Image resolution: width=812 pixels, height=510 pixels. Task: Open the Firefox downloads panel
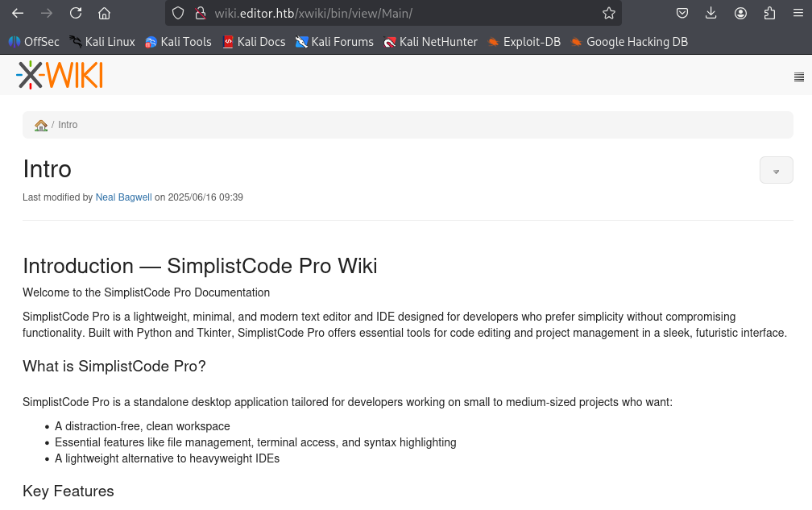pos(710,13)
